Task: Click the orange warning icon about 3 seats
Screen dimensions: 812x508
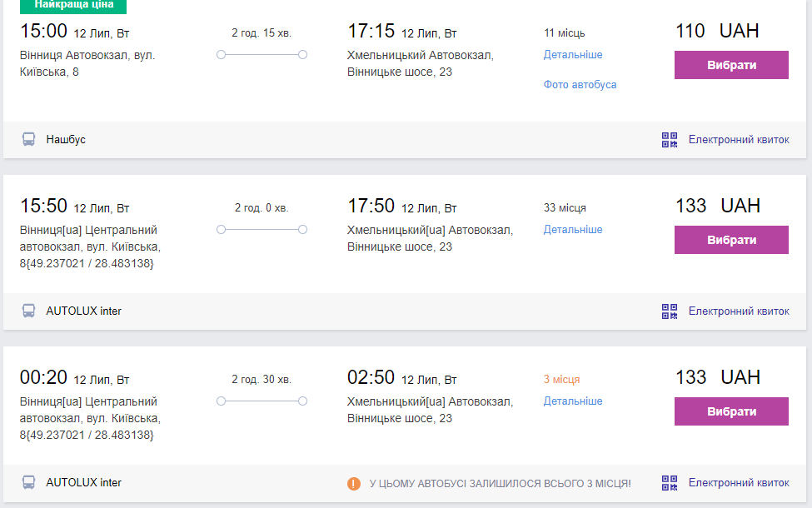Action: (354, 483)
